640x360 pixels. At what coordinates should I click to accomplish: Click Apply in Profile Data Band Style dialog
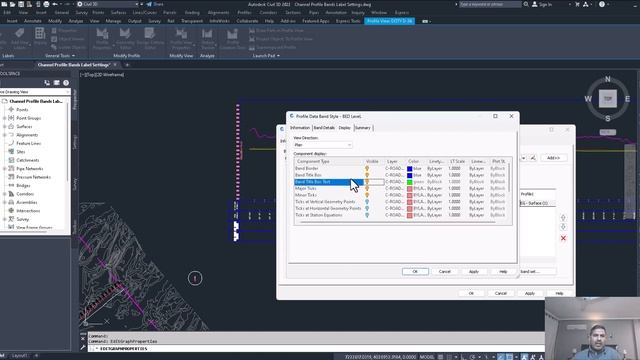tap(473, 271)
